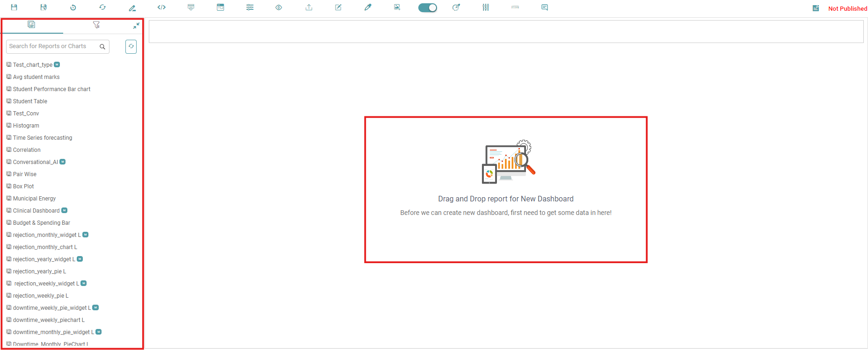Click the add image icon in toolbar
The image size is (868, 350).
397,7
